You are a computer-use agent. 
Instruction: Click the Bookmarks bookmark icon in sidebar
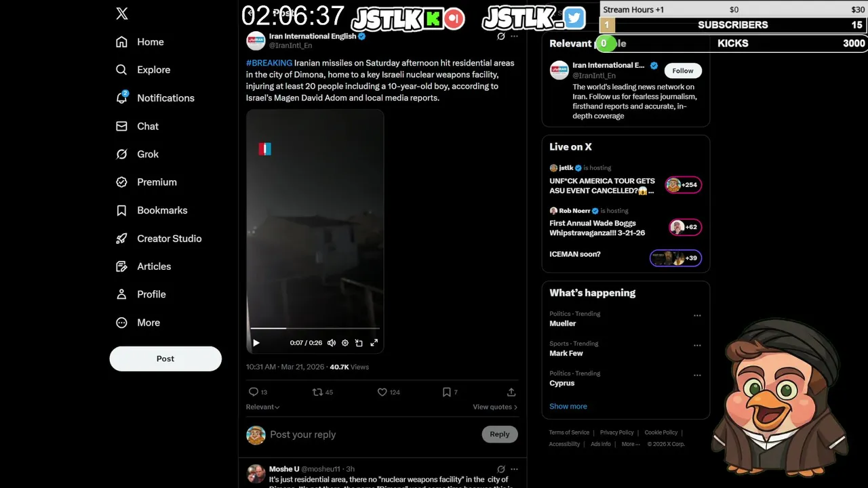tap(121, 211)
